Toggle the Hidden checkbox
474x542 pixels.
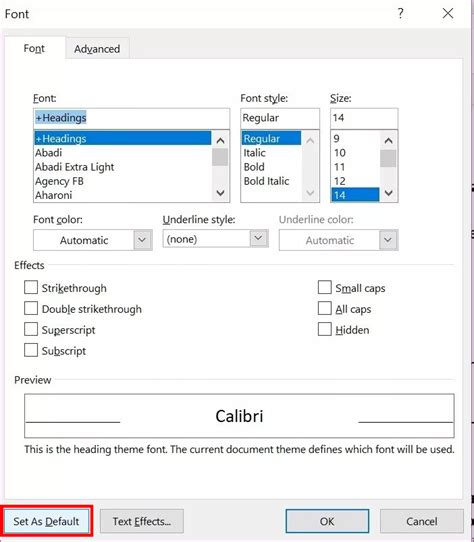[x=325, y=329]
